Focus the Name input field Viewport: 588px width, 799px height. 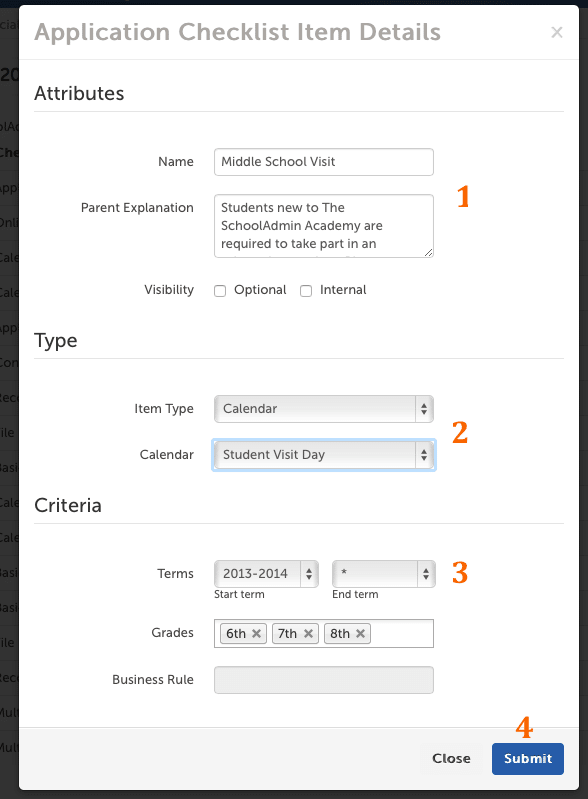coord(324,162)
